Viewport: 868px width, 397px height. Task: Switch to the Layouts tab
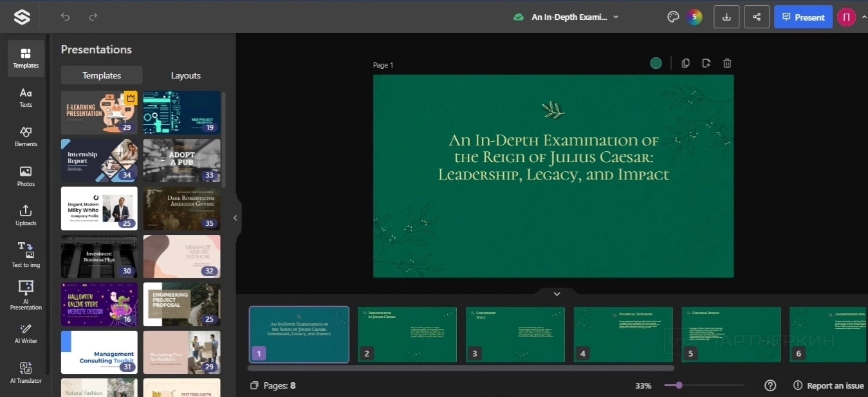[185, 75]
